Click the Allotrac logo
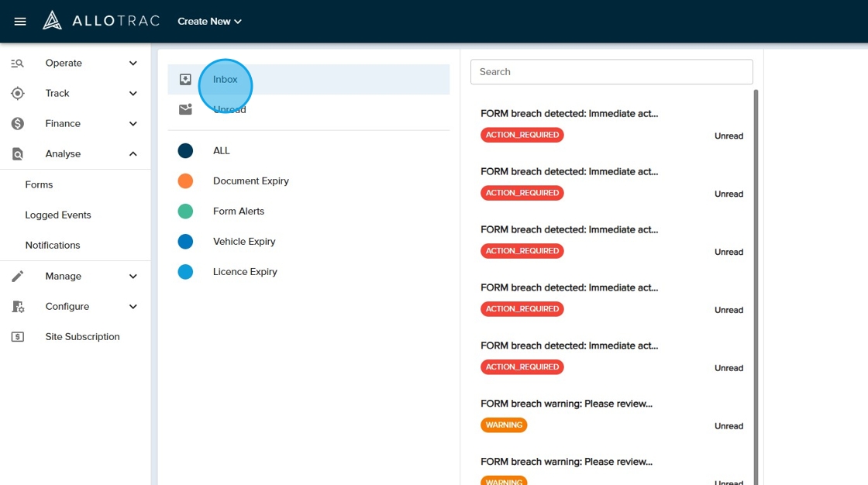Viewport: 868px width, 485px height. [x=102, y=21]
